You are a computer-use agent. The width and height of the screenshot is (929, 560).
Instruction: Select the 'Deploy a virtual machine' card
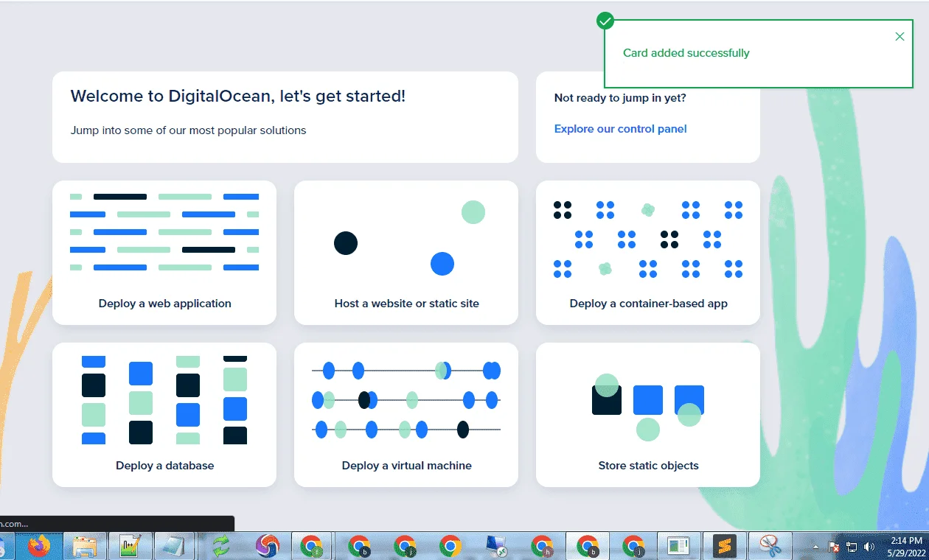point(406,415)
